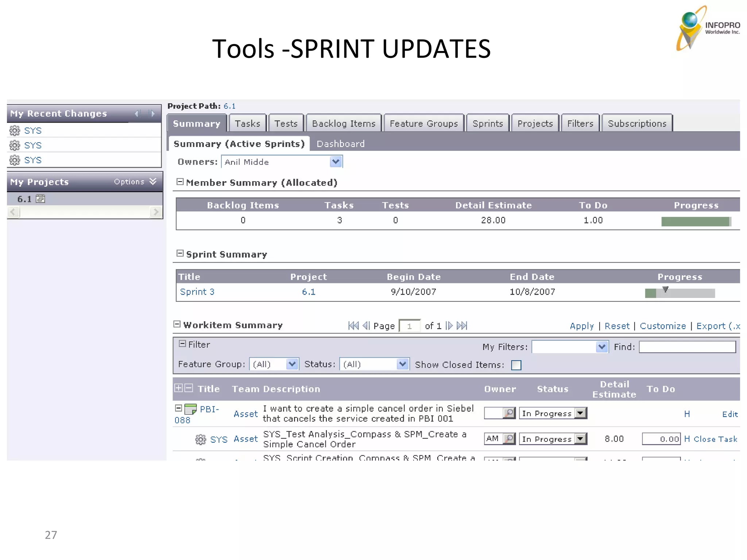Collapse the Member Summary section

click(180, 182)
